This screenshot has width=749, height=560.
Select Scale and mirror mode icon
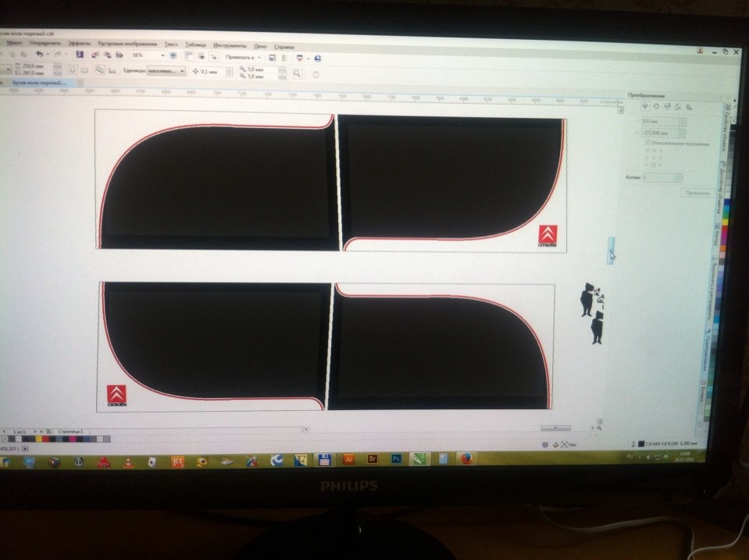point(667,106)
